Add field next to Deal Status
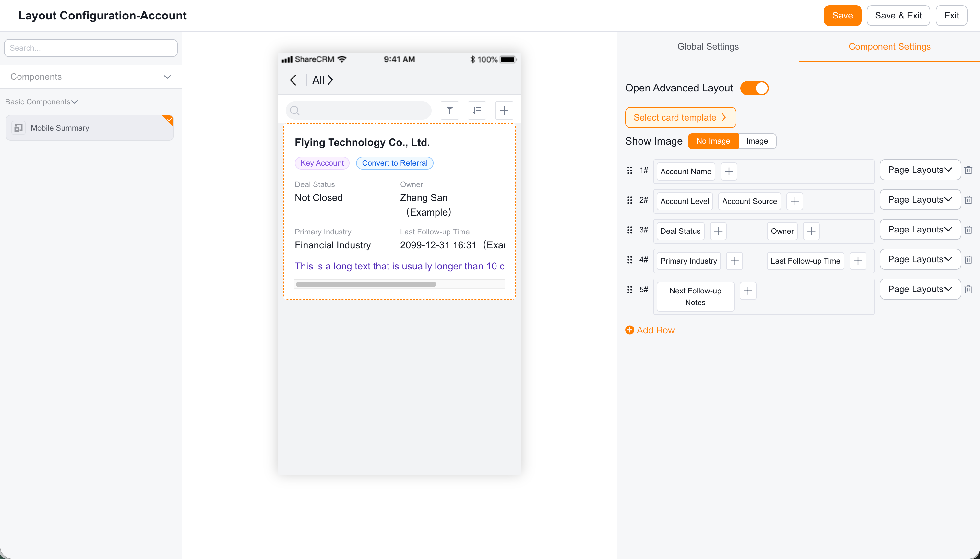980x559 pixels. point(718,231)
